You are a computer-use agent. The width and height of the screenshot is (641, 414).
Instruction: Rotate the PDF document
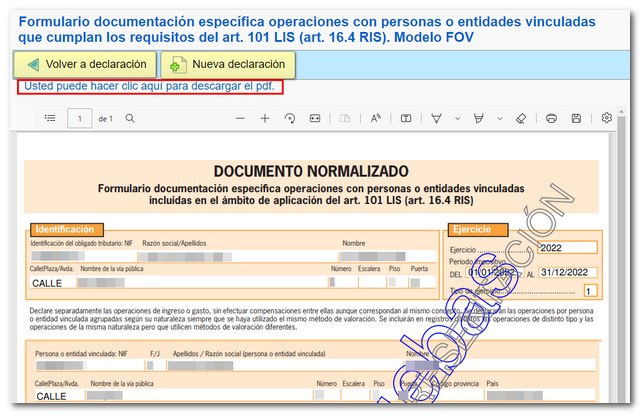[x=290, y=119]
